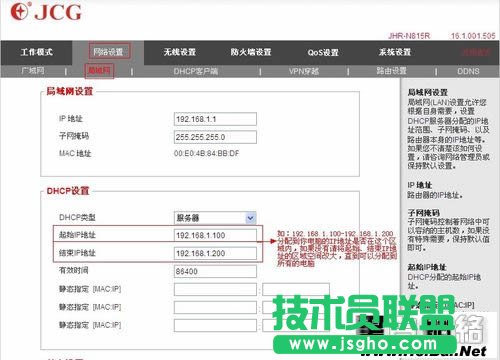Click the second 静态指定 MAC input field
Viewport: 500px width, 360px height.
[215, 307]
